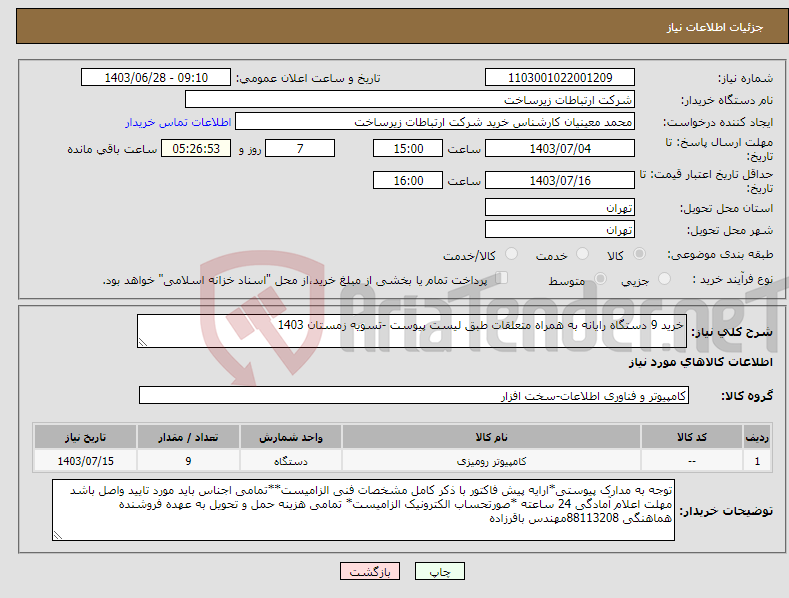
Task: Select the متوسط purchase type radio
Action: [600, 279]
